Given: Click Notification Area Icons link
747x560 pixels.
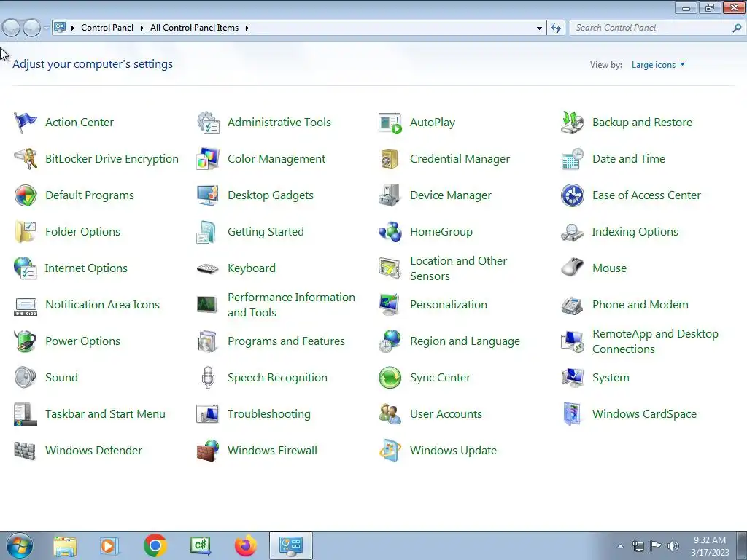Looking at the screenshot, I should 102,305.
